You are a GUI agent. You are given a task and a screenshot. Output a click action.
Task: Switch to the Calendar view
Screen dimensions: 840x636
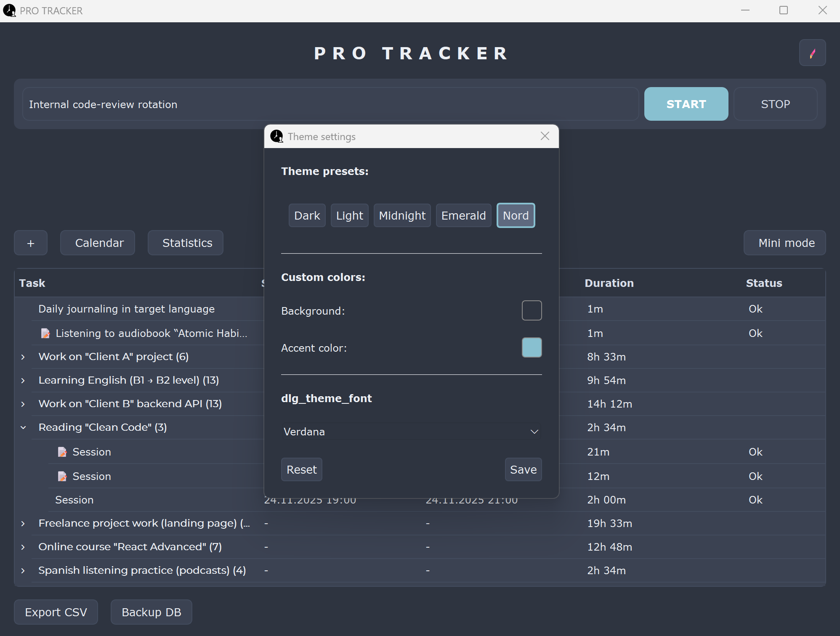[97, 243]
